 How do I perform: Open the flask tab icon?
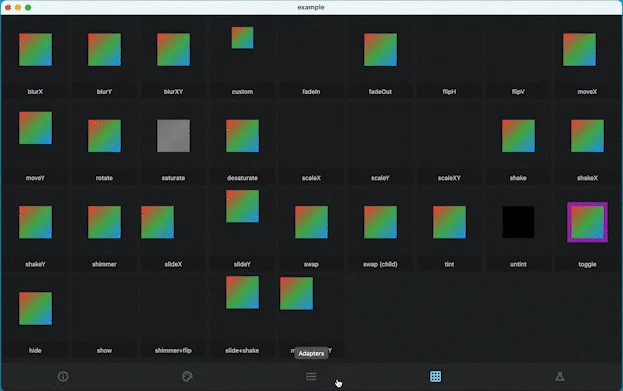point(560,376)
